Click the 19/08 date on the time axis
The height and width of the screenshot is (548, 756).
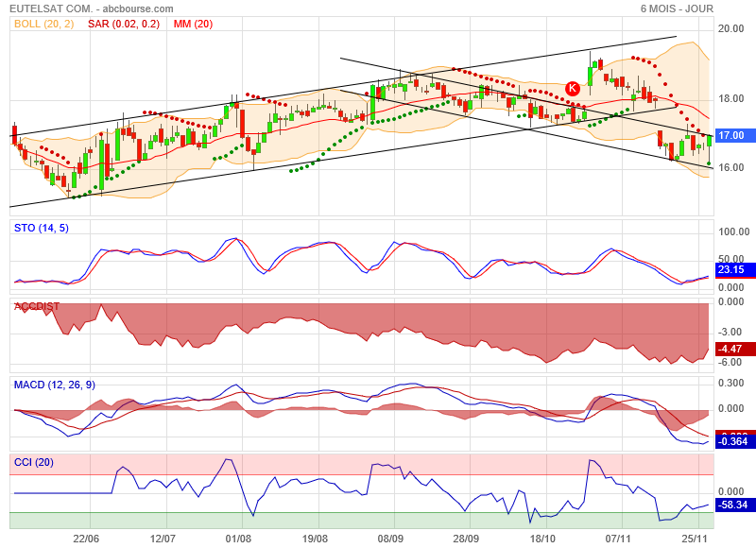click(x=315, y=539)
